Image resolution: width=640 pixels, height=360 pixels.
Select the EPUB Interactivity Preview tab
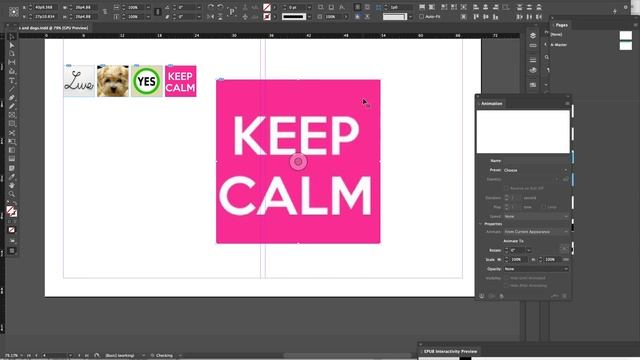pyautogui.click(x=450, y=351)
